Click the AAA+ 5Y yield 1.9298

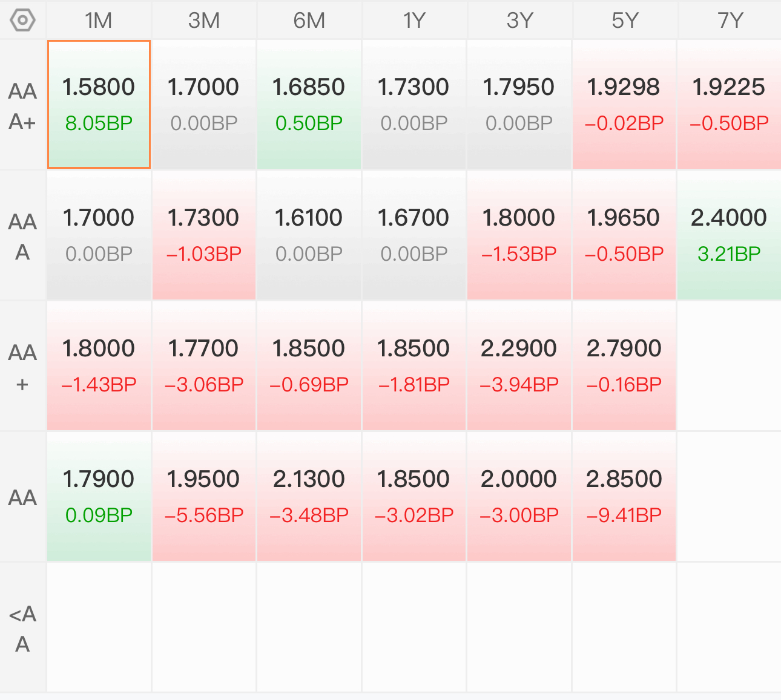[x=624, y=87]
